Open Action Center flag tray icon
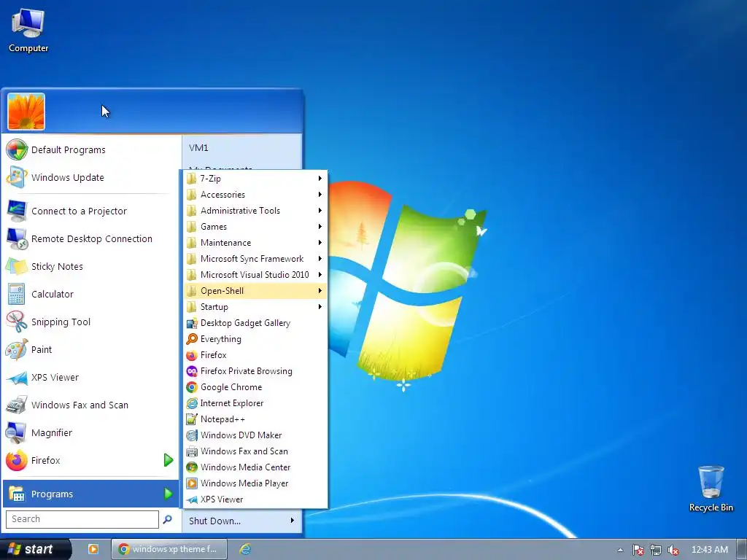 pyautogui.click(x=638, y=550)
